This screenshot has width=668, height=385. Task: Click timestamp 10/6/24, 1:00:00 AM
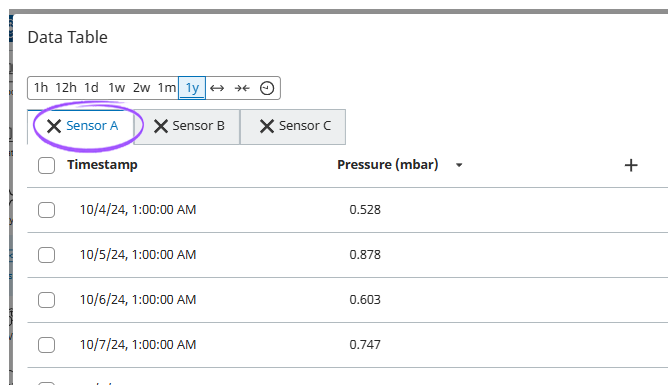tap(138, 300)
